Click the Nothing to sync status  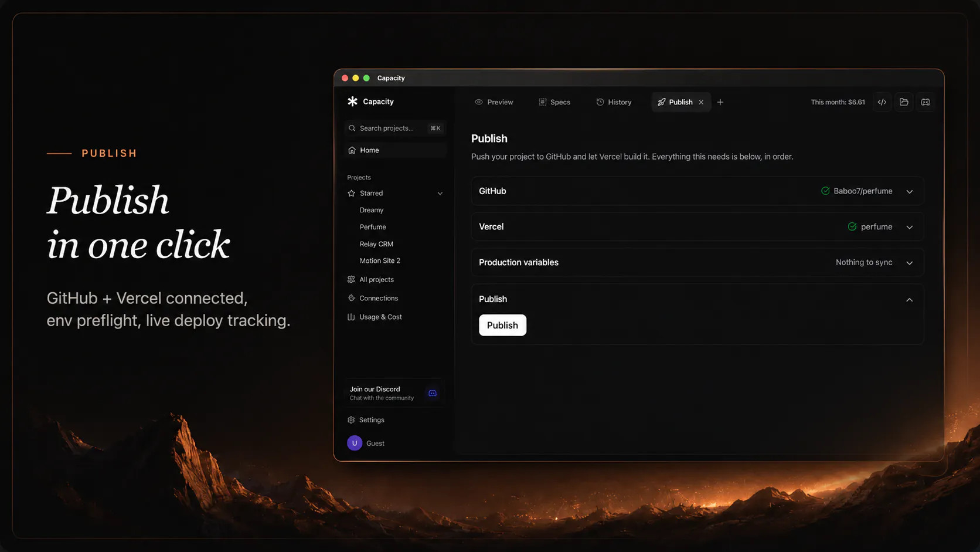[864, 262]
